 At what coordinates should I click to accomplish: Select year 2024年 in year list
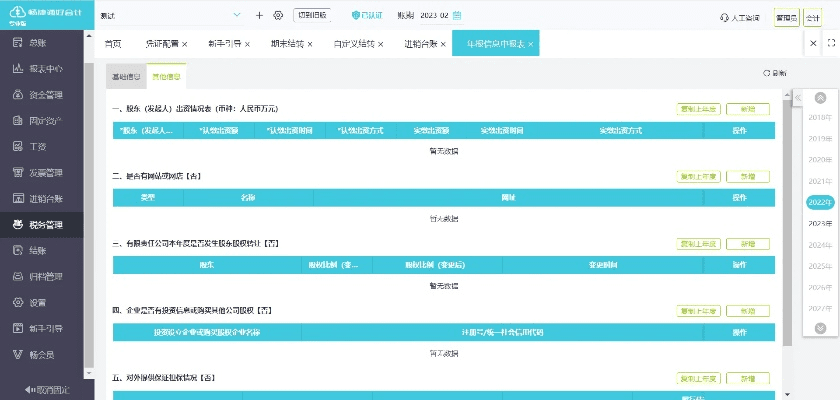click(x=820, y=245)
